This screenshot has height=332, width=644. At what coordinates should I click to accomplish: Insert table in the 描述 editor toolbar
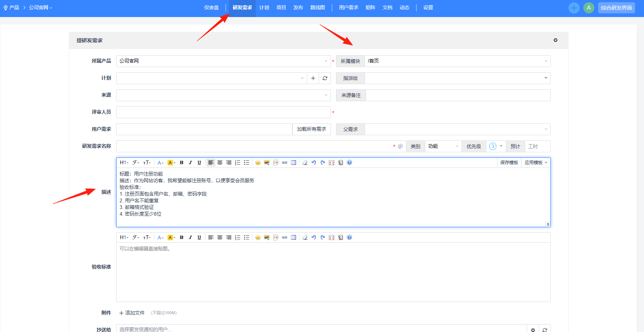[x=294, y=163]
